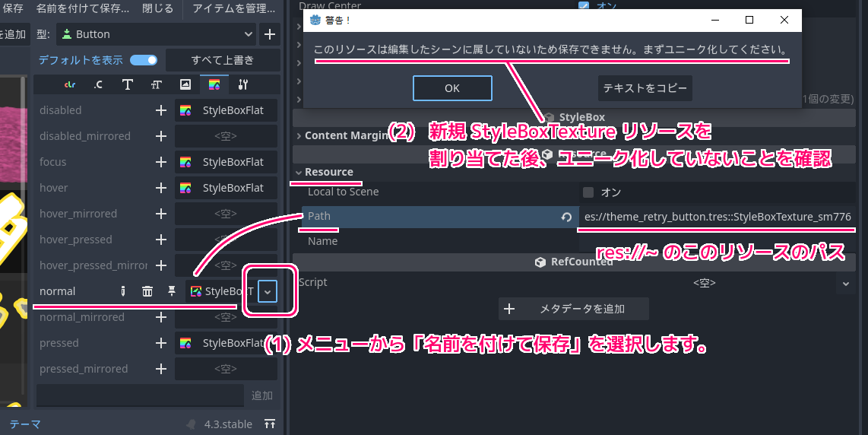Override the disabled stylebox item

[x=161, y=110]
